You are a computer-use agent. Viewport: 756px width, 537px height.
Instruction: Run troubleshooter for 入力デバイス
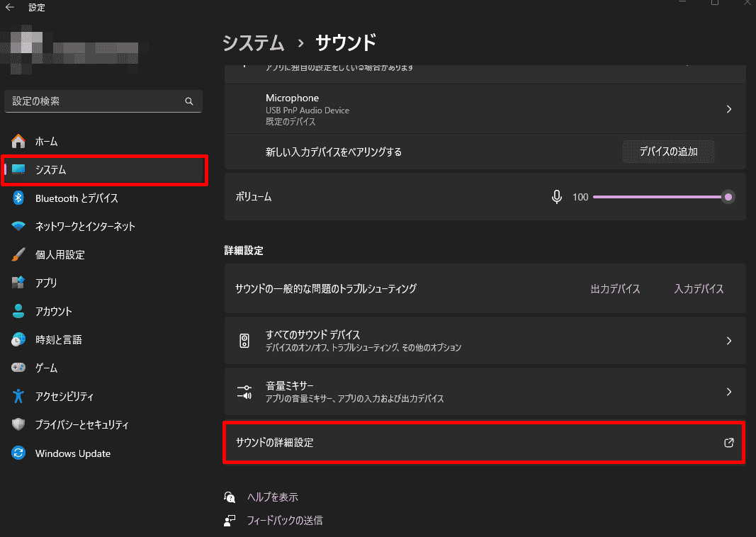pyautogui.click(x=699, y=289)
